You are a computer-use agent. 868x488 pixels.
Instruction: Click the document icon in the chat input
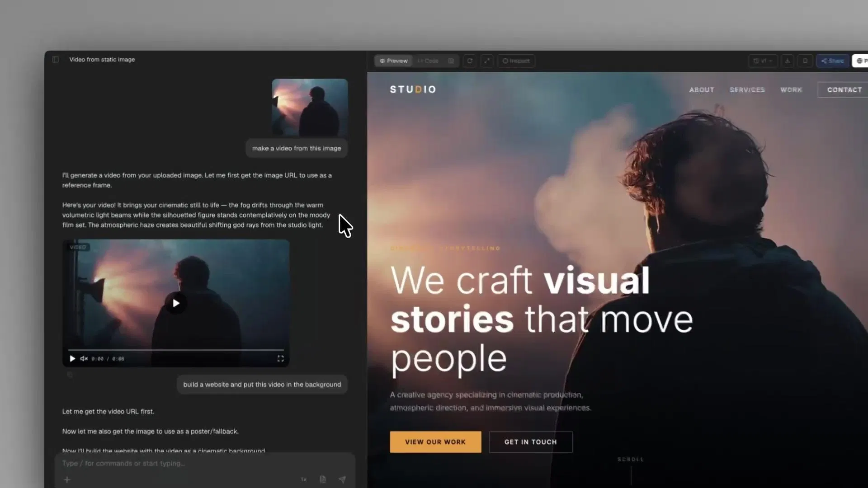pos(323,479)
